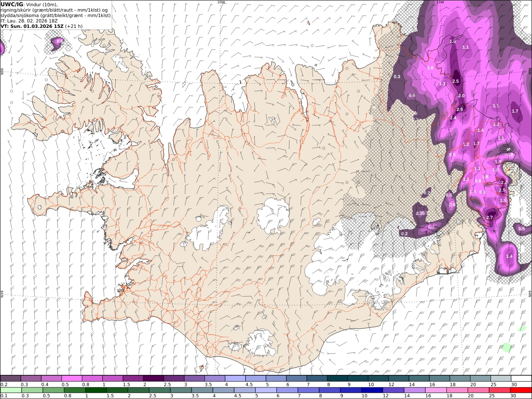Click the periwinkle 5 swatch in the lower legend
This screenshot has height=399, width=532.
[x=266, y=390]
